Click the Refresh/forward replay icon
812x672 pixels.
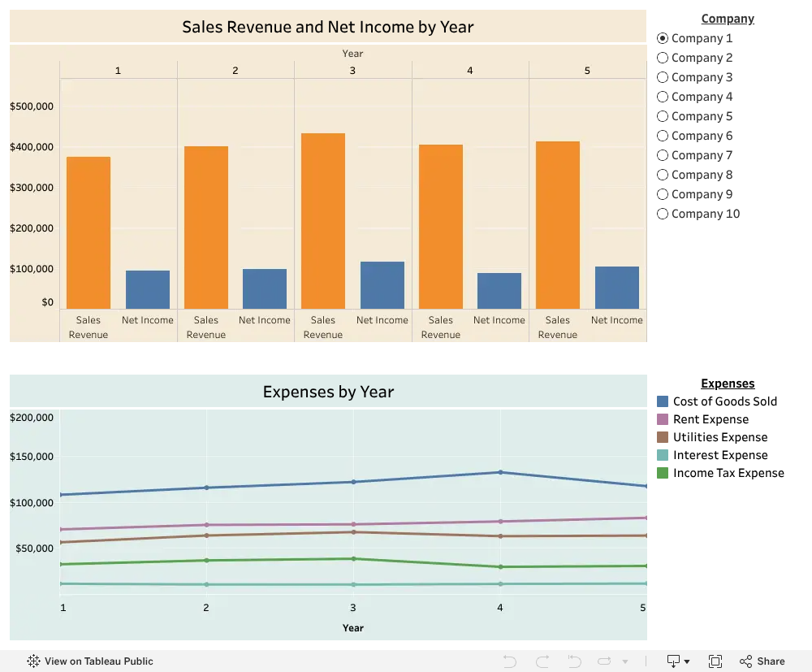604,661
